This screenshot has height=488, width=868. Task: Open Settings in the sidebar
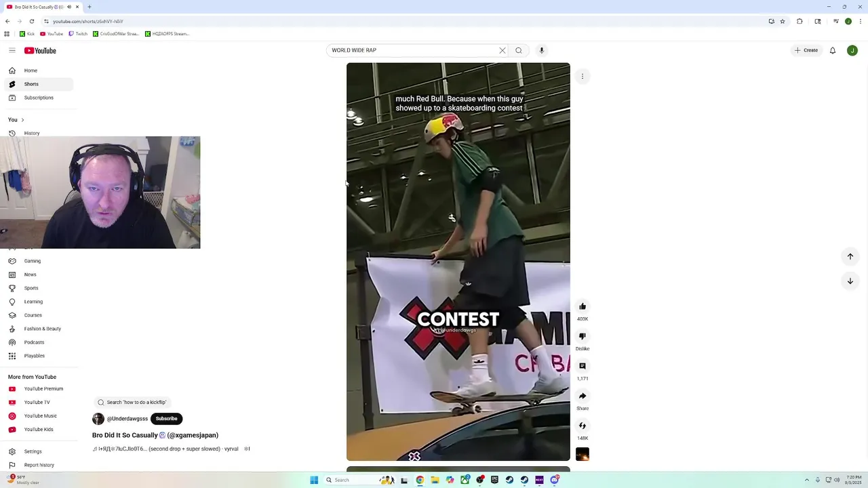click(39, 451)
